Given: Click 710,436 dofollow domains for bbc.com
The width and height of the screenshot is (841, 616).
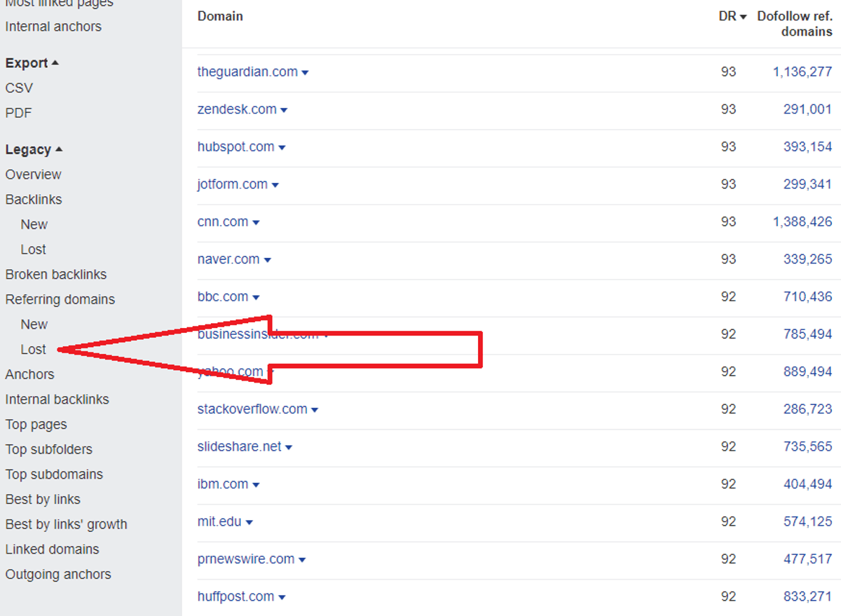Looking at the screenshot, I should click(x=808, y=297).
